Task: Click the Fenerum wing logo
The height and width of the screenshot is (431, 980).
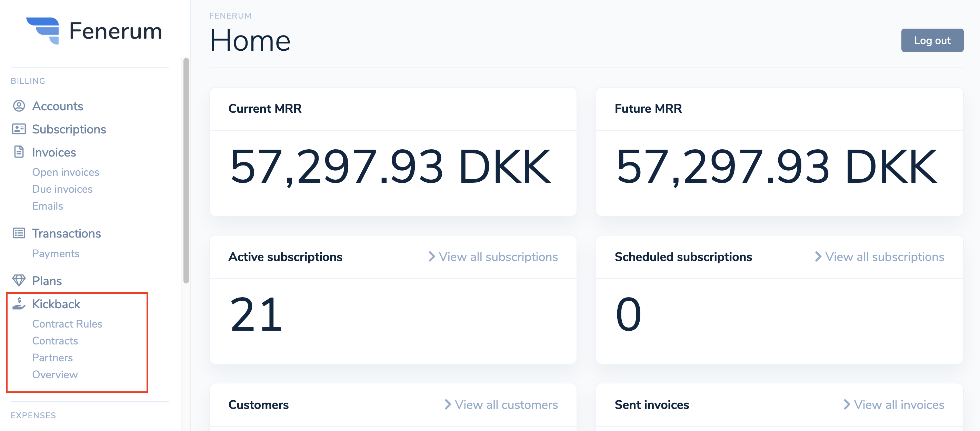Action: tap(43, 31)
